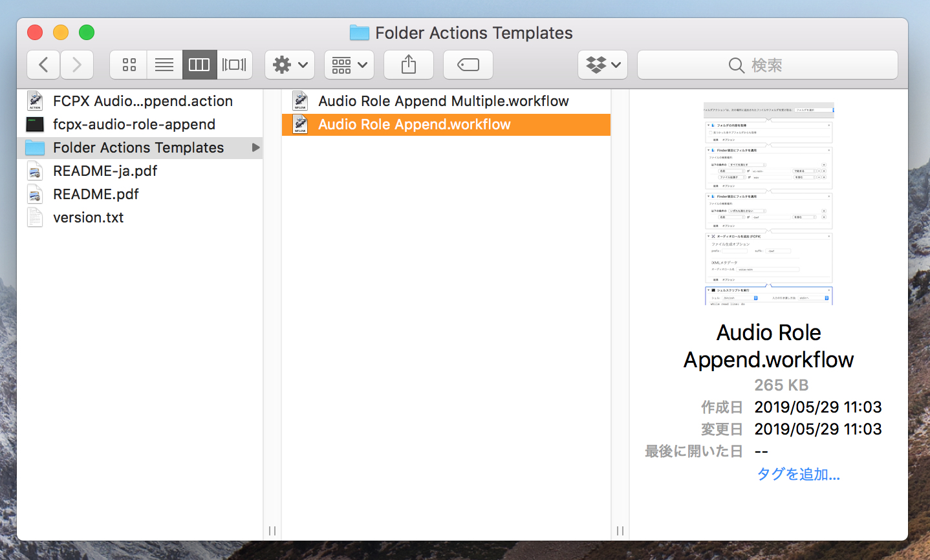Click the Folder Actions Templates folder icon

coord(35,147)
